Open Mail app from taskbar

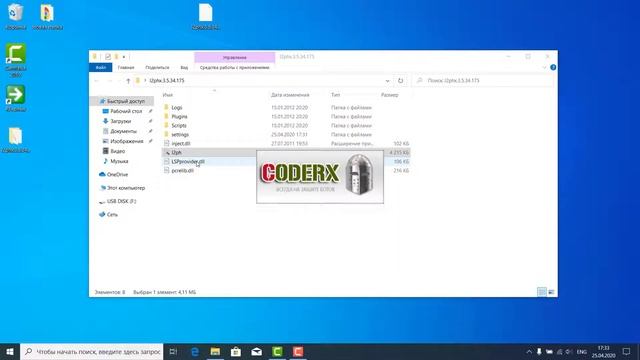(x=256, y=351)
